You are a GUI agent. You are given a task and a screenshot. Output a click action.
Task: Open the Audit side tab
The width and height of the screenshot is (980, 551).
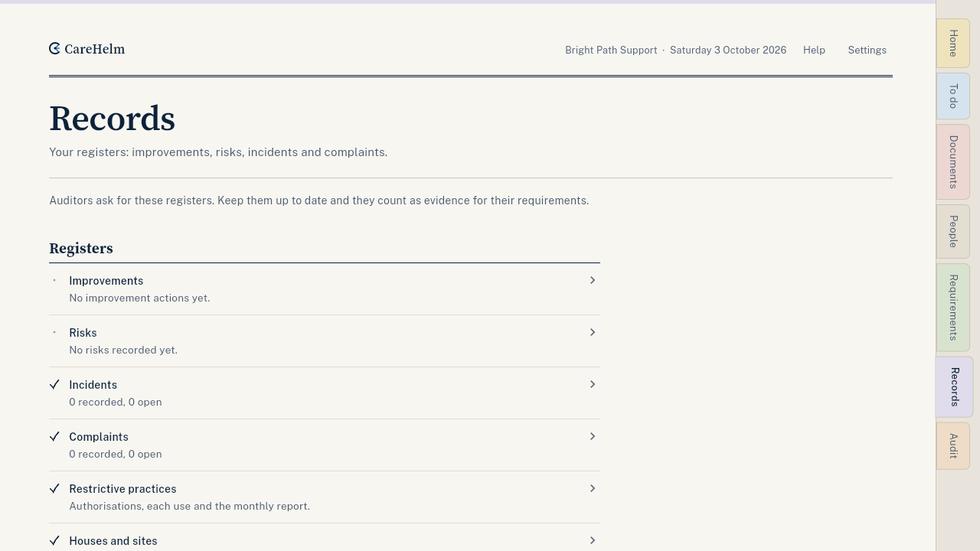pos(953,445)
